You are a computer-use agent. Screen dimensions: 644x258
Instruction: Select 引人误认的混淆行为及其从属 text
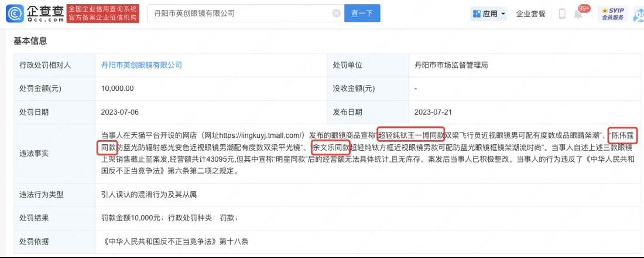[149, 195]
